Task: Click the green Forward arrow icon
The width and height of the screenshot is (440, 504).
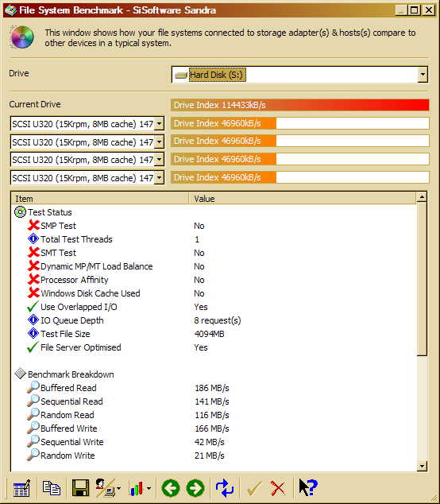Action: pos(195,488)
